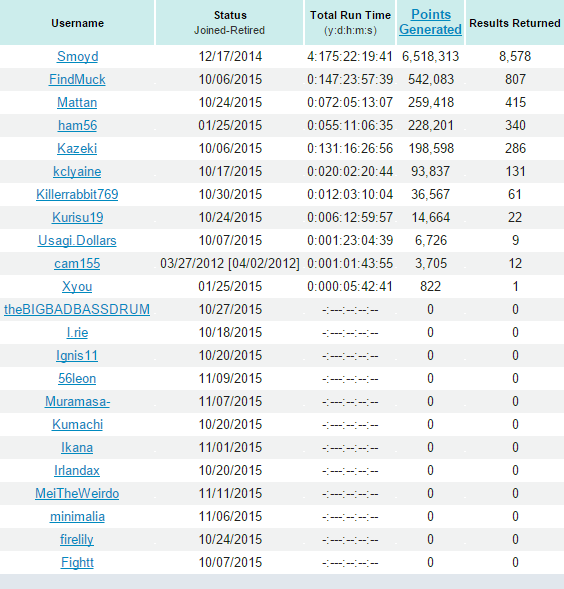Open the Kazeki member link
The height and width of the screenshot is (589, 564).
coord(77,148)
